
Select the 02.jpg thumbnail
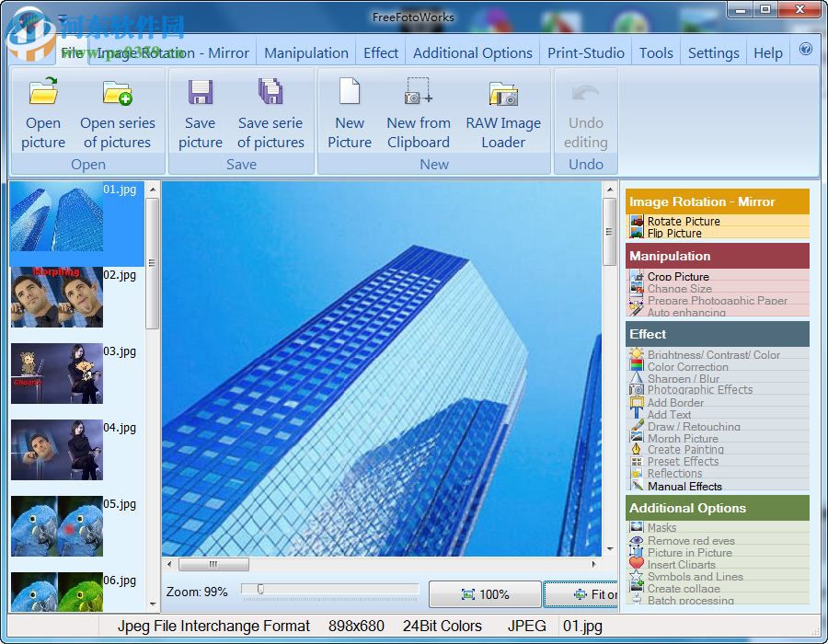click(57, 297)
